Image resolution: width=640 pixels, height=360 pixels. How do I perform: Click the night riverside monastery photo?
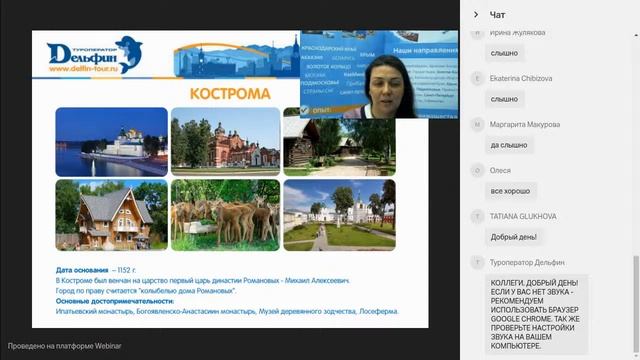[111, 142]
